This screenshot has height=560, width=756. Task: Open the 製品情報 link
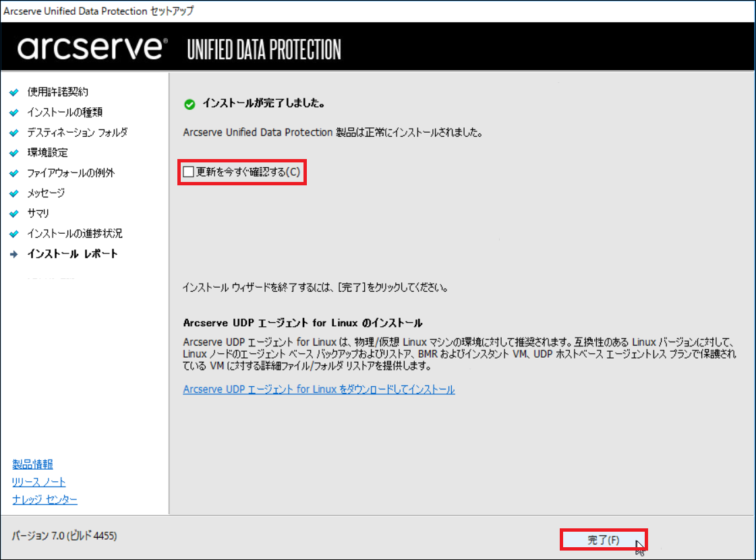tap(32, 464)
